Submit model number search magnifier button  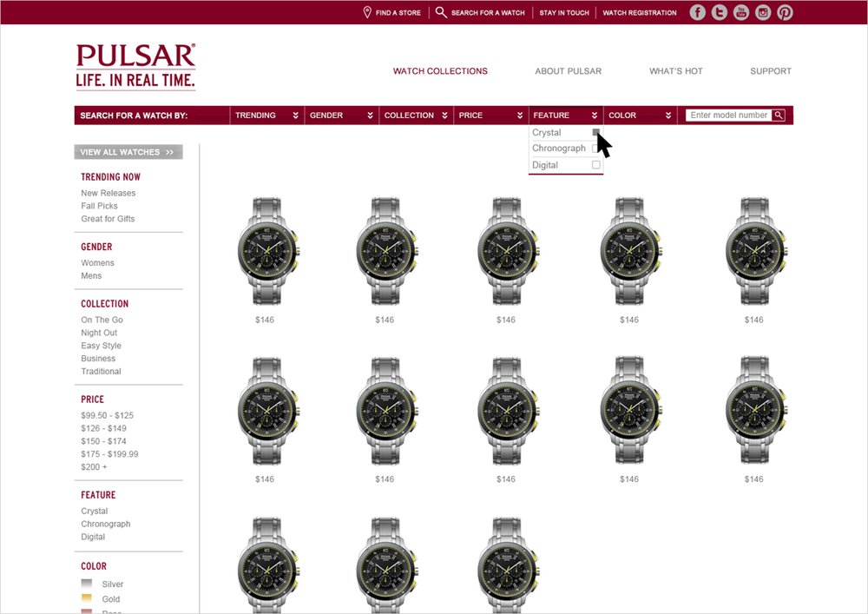tap(779, 116)
